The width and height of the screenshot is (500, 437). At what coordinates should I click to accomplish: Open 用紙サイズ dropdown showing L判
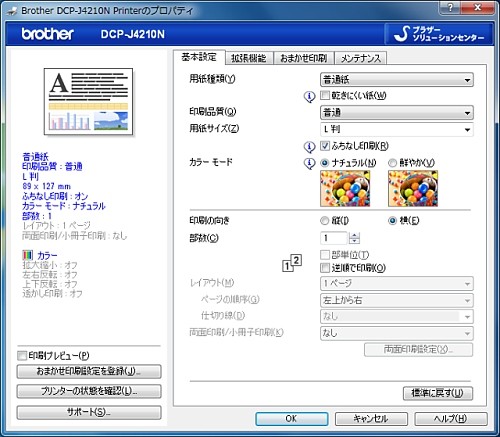(x=397, y=129)
